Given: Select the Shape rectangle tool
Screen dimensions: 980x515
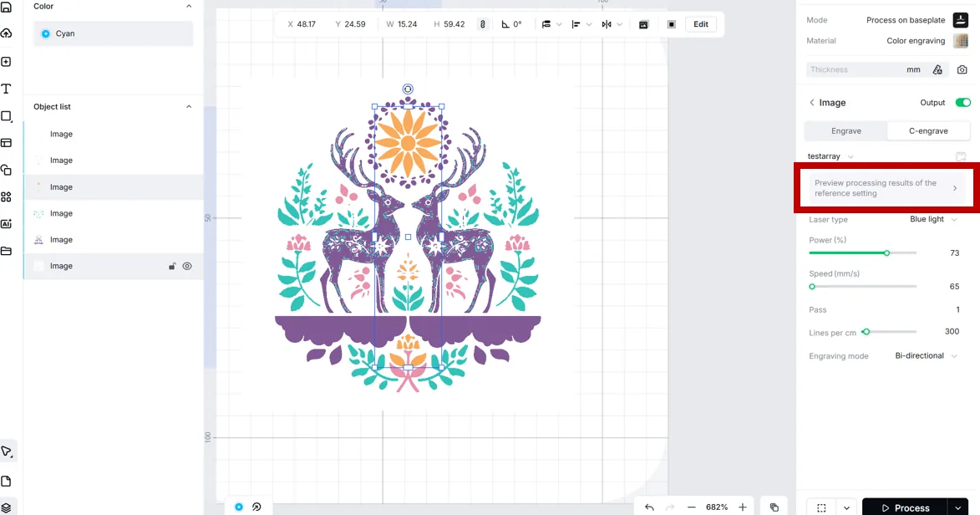Looking at the screenshot, I should click(6, 116).
